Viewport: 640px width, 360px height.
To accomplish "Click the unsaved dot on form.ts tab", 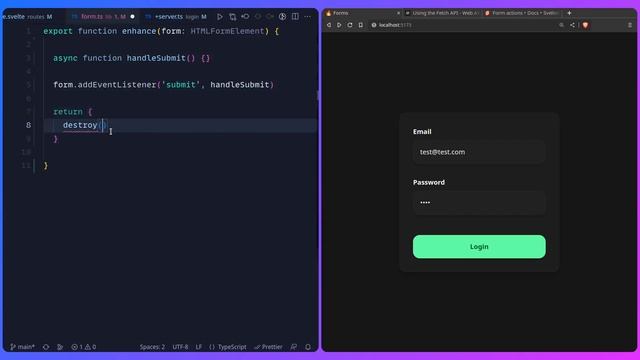I will pyautogui.click(x=132, y=17).
